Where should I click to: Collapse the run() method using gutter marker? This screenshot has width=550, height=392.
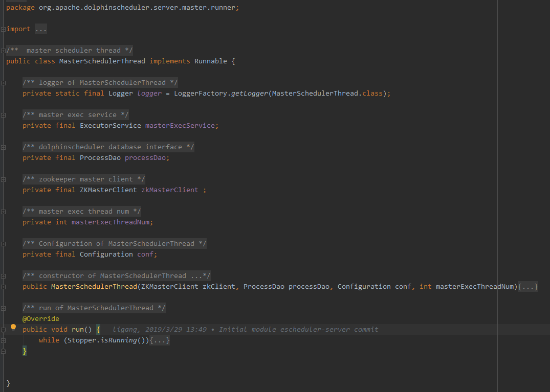3,330
